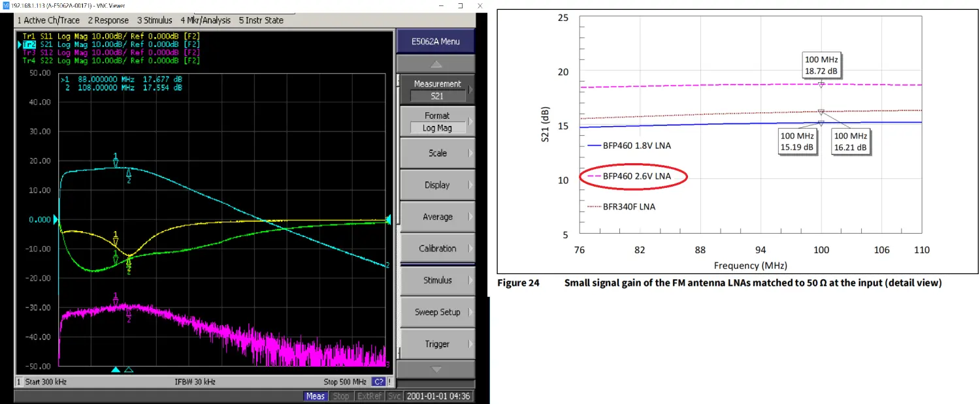This screenshot has width=980, height=404.
Task: Open the 4 Mkr/Analysis menu
Action: [x=205, y=20]
